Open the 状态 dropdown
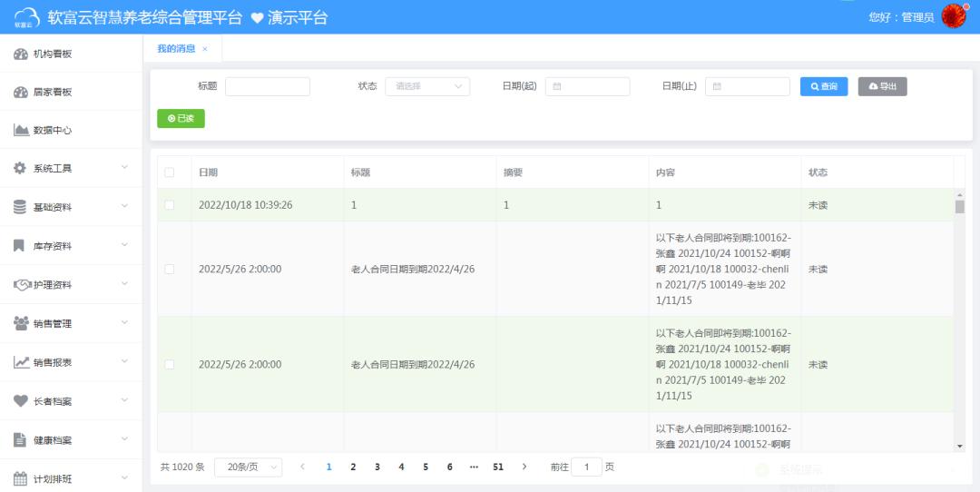 [x=427, y=86]
